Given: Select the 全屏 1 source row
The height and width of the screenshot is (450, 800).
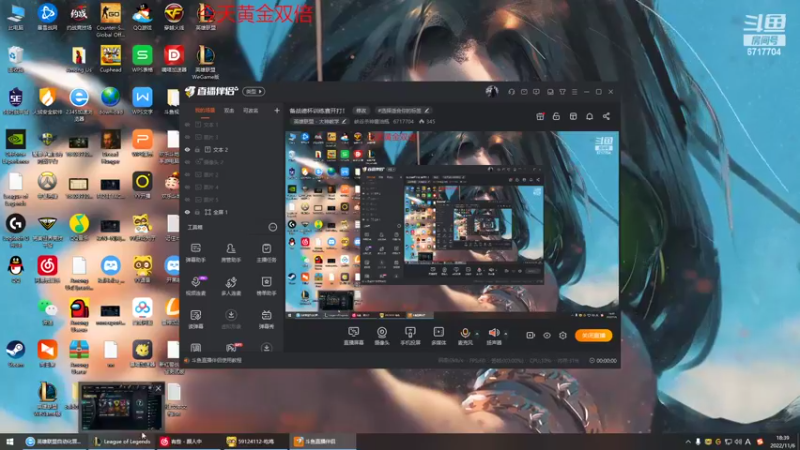Looking at the screenshot, I should [x=231, y=212].
